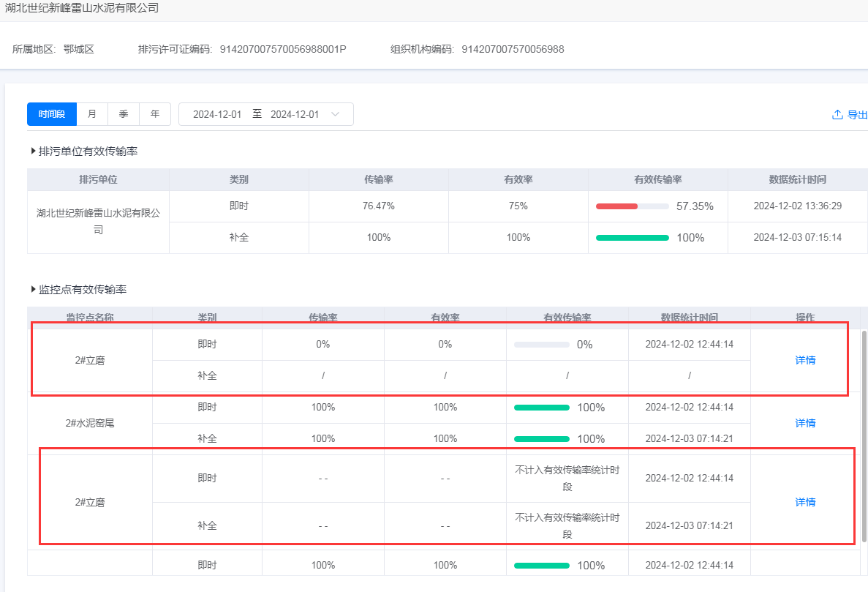Image resolution: width=868 pixels, height=592 pixels.
Task: Click the green progress bar in 2#水泥窑尾 即时 row
Action: 541,408
